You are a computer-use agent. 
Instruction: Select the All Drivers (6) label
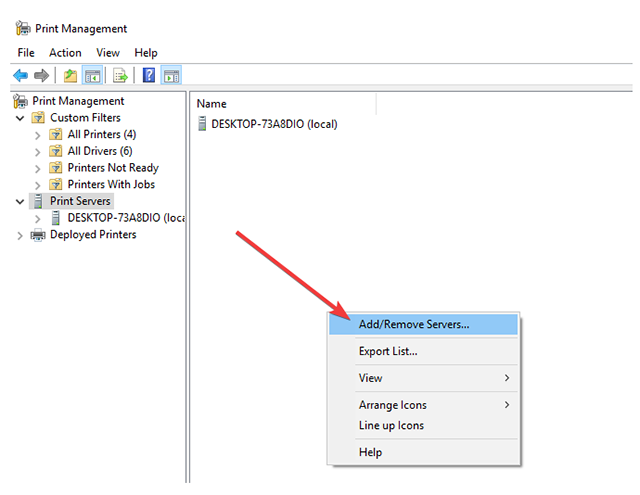(100, 151)
